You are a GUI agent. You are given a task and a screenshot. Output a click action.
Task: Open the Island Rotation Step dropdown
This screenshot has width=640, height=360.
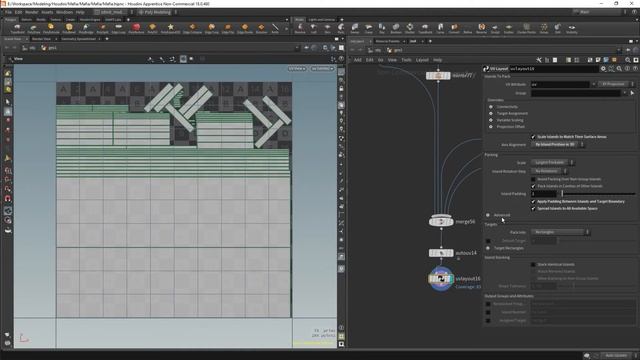(549, 171)
